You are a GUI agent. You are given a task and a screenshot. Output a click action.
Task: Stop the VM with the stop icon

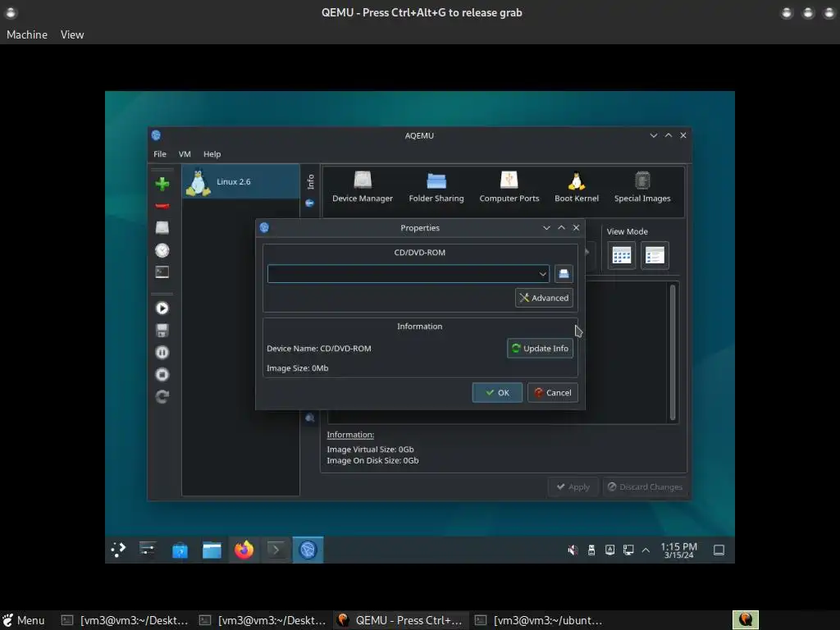point(162,374)
